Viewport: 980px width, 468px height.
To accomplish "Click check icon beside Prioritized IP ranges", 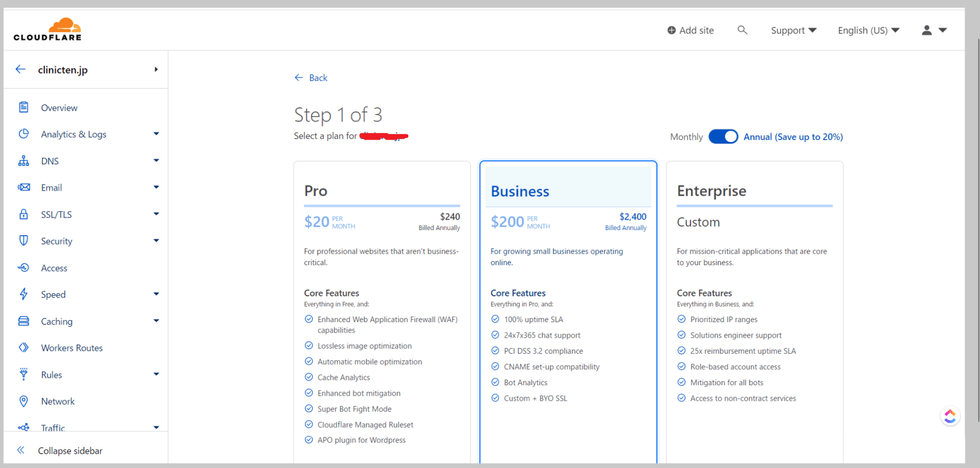I will coord(681,319).
